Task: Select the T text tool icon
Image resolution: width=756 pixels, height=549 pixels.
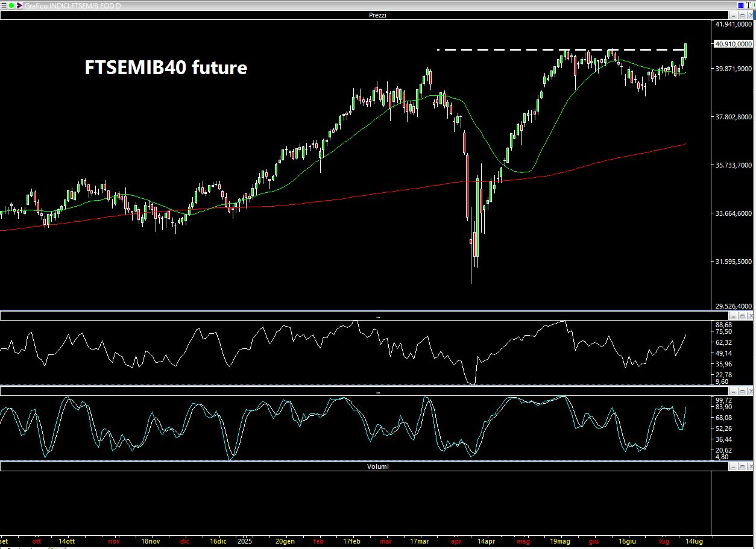Action: coord(749,5)
